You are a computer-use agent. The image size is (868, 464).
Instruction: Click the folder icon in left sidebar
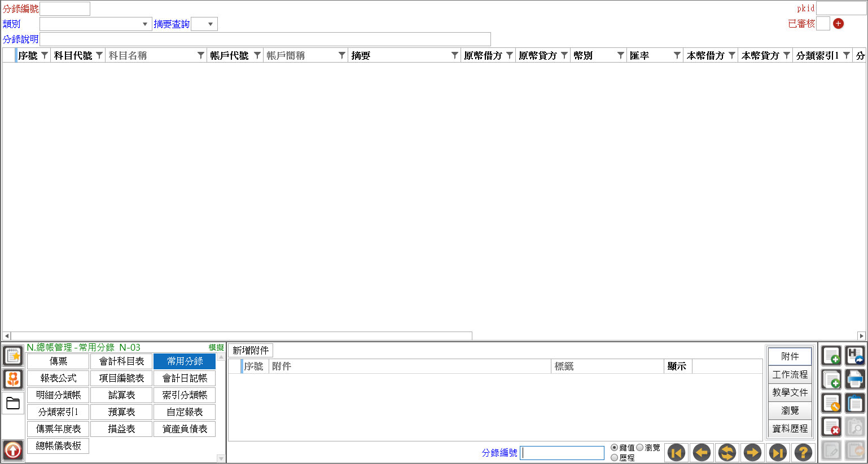point(13,403)
